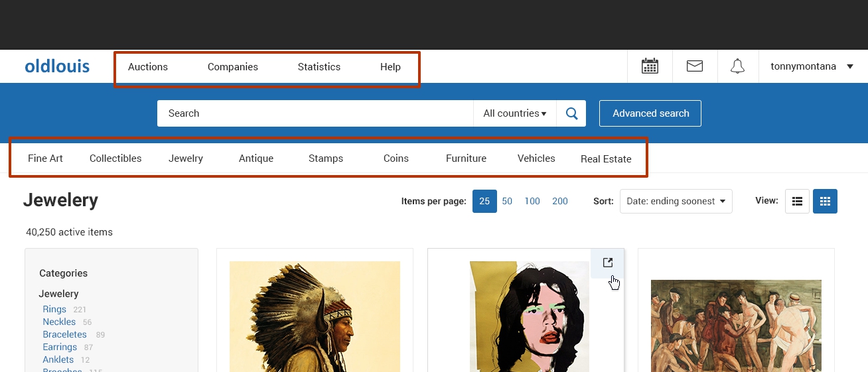Image resolution: width=868 pixels, height=372 pixels.
Task: Open the Native American chief portrait thumbnail
Action: 315,316
